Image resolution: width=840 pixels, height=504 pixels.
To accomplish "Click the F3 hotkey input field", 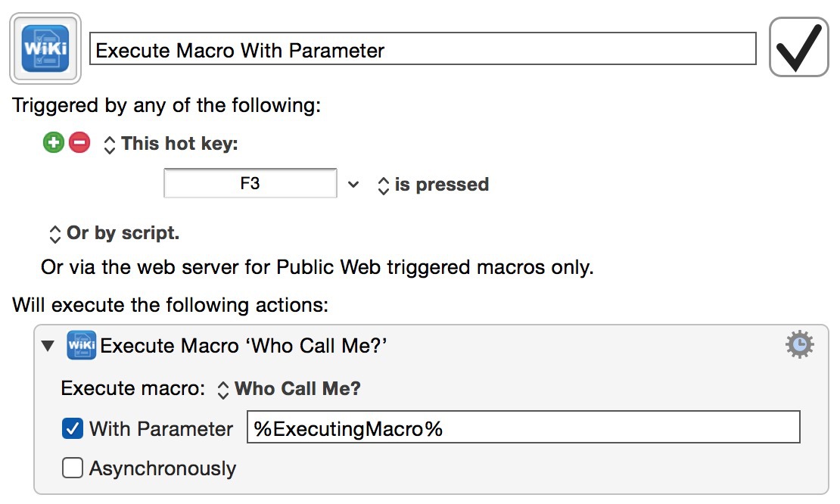I will (250, 183).
